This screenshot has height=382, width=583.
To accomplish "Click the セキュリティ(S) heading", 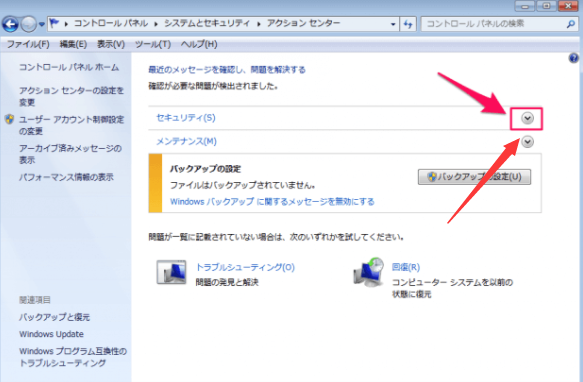I will [186, 118].
